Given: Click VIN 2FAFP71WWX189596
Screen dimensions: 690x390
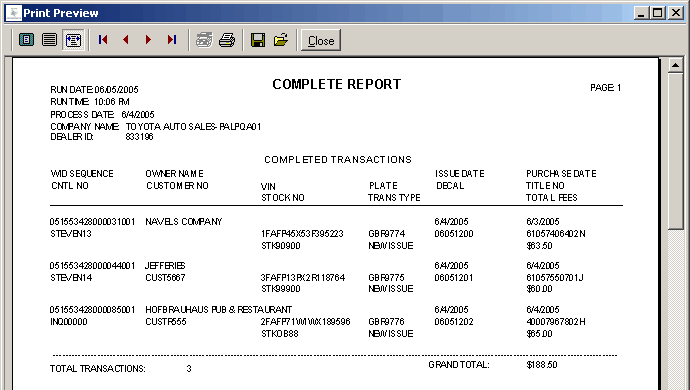Looking at the screenshot, I should click(305, 322).
